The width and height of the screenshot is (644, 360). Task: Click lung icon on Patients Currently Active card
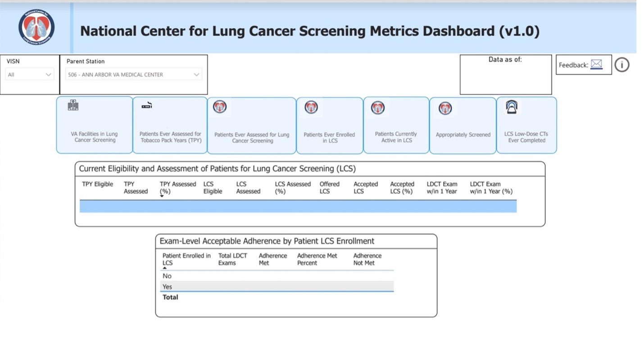tap(378, 108)
